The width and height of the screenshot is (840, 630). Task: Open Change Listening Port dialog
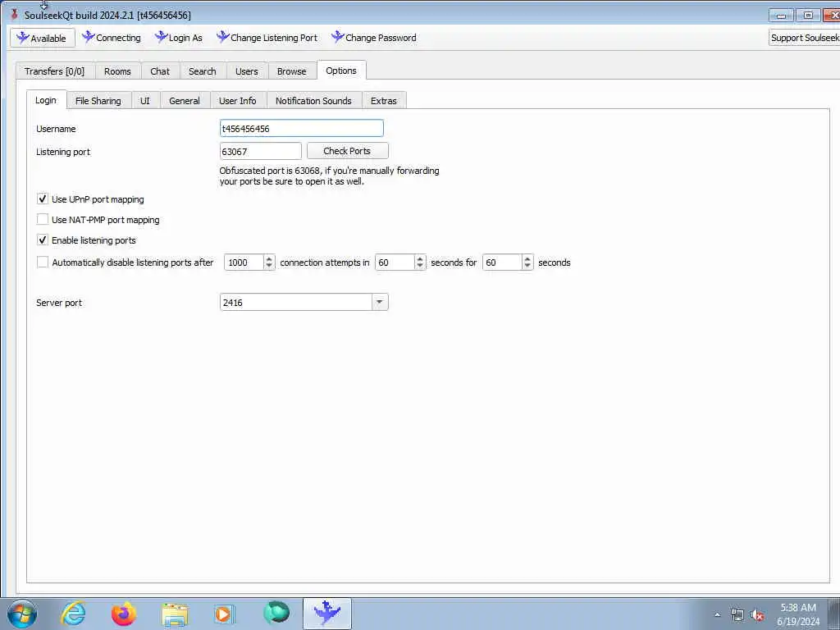pos(267,38)
